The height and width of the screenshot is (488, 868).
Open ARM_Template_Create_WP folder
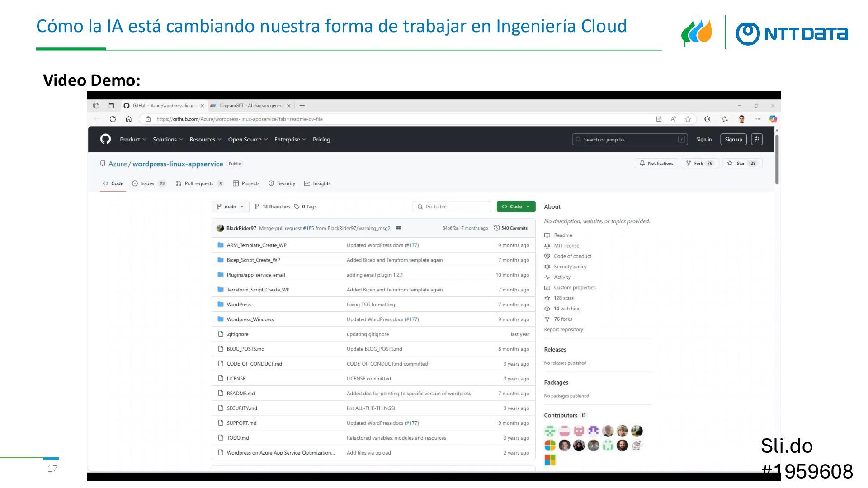coord(256,245)
